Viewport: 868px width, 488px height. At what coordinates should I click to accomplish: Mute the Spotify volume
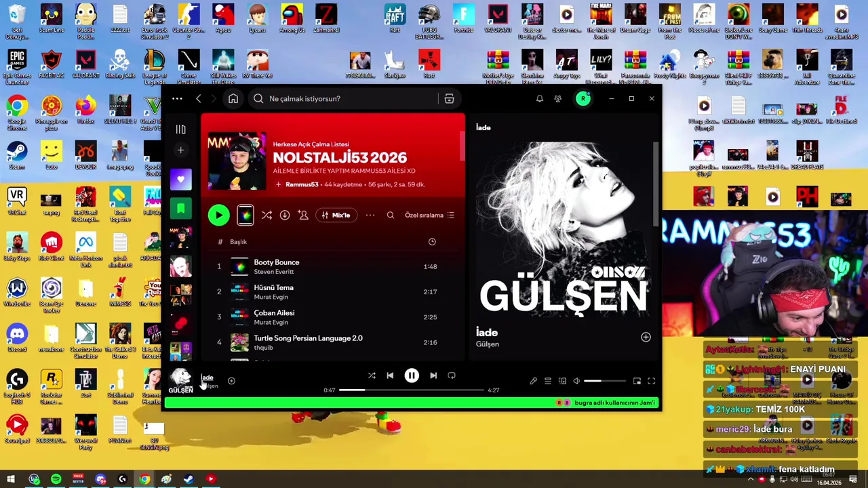click(x=576, y=382)
